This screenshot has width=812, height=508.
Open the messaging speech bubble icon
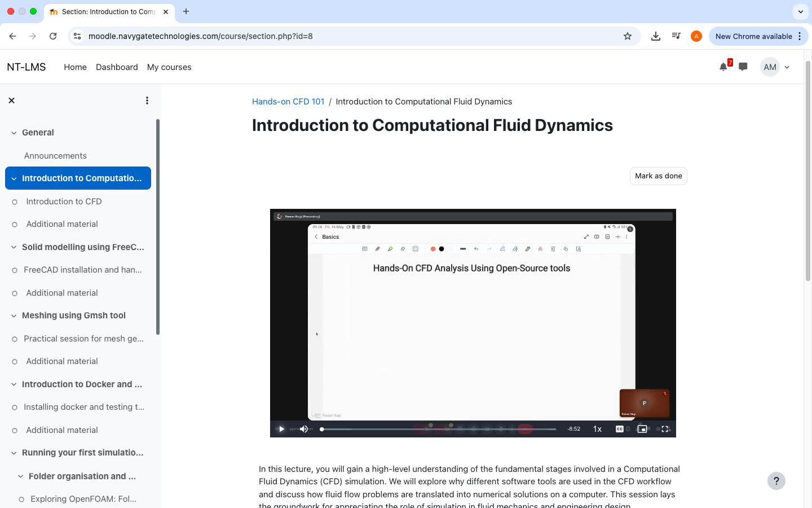pyautogui.click(x=743, y=67)
